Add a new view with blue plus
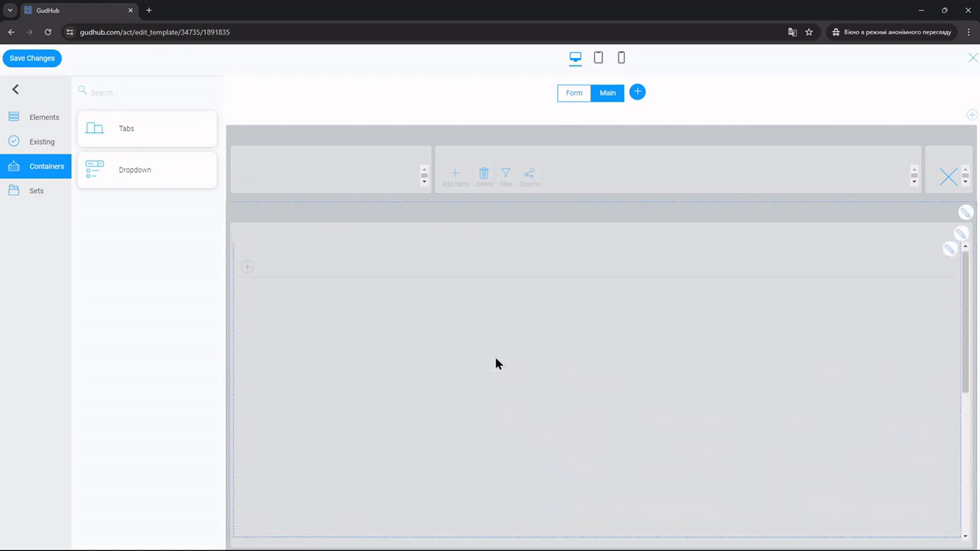 coord(638,92)
